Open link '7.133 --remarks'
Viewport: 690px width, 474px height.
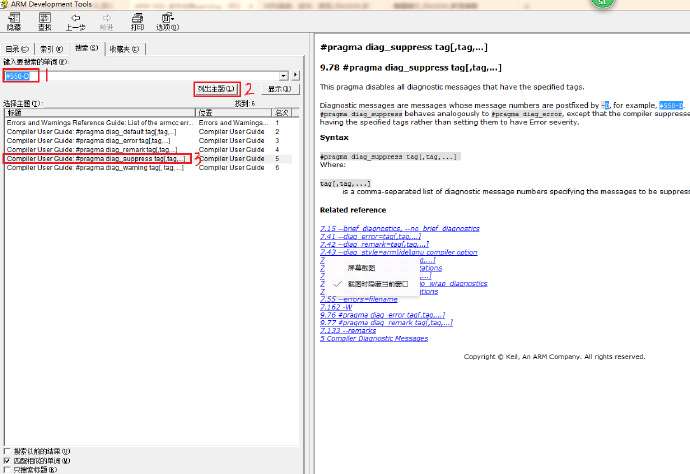tap(348, 331)
